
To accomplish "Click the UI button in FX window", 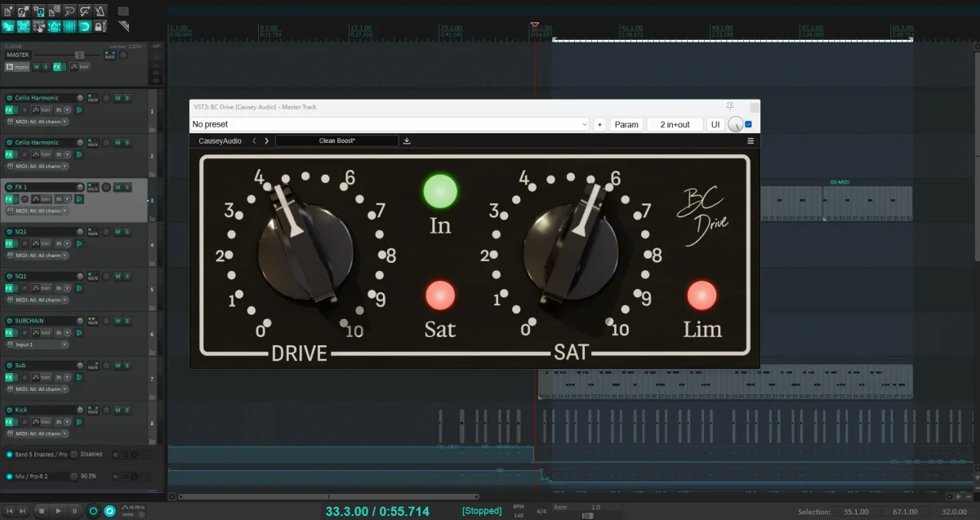I will tap(715, 124).
